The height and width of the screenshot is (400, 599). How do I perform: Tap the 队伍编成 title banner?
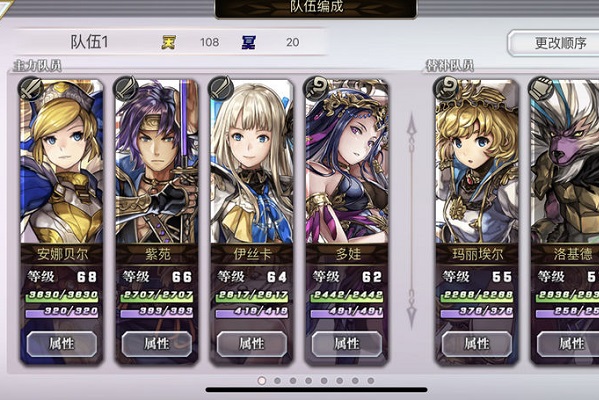(x=316, y=8)
